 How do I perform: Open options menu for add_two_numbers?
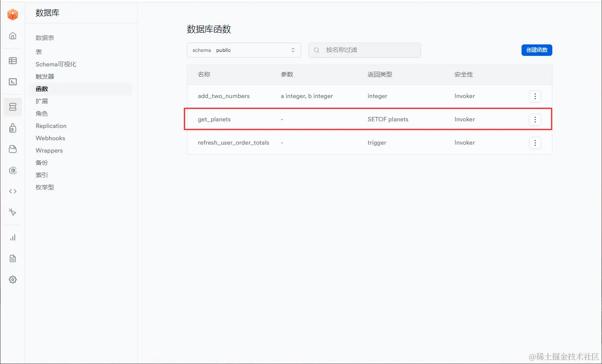(x=535, y=96)
